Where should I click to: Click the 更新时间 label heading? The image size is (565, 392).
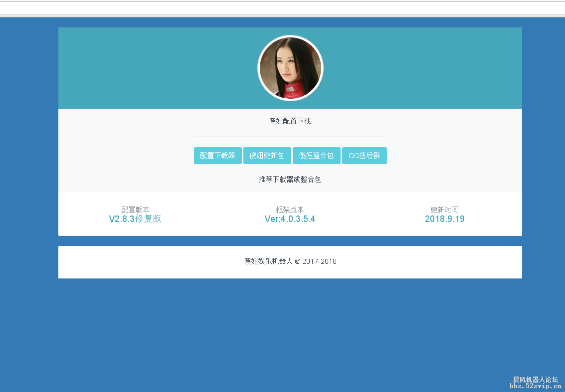coord(444,209)
